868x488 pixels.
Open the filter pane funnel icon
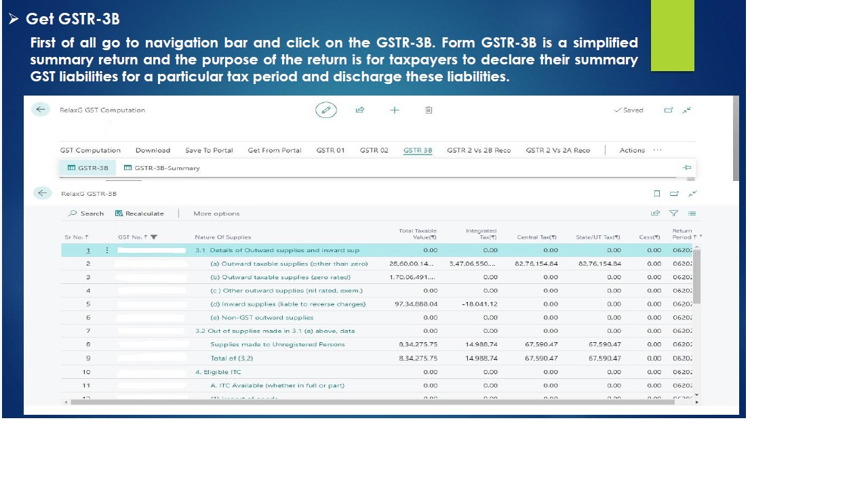click(x=673, y=213)
